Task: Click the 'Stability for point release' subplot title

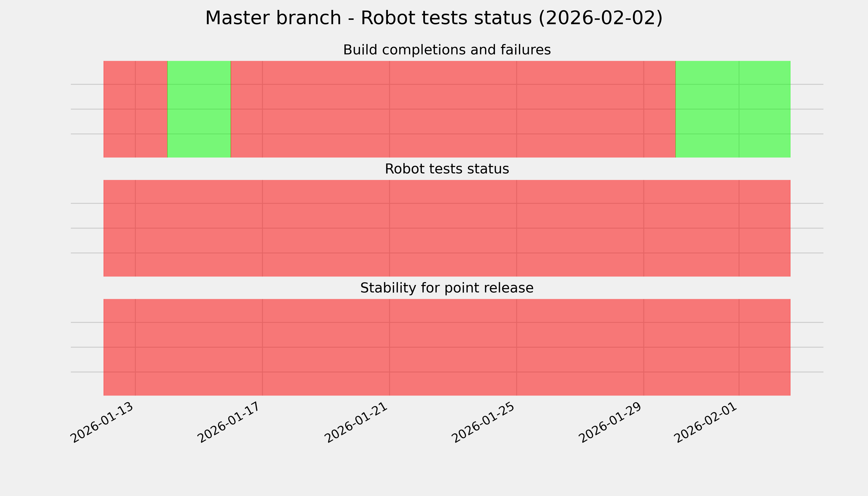Action: (x=447, y=288)
